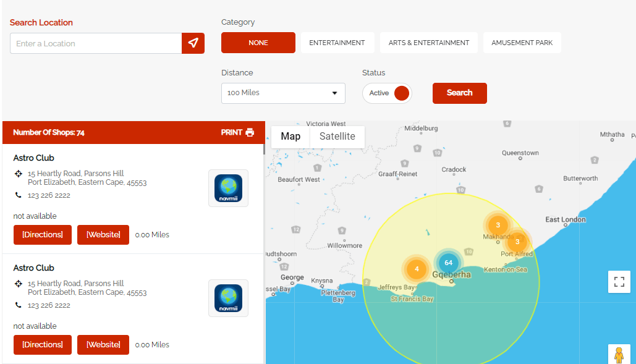Image resolution: width=636 pixels, height=364 pixels.
Task: Click the blue cluster marker labeled 64
Action: [448, 263]
